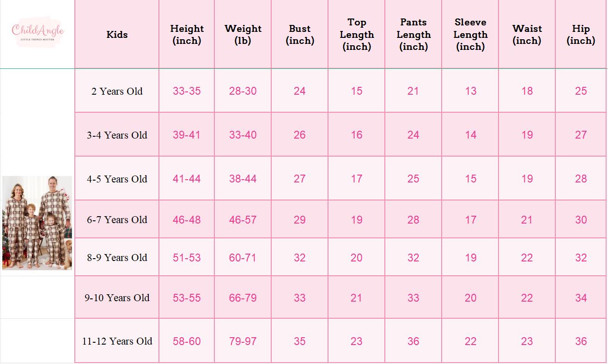Open the family matching pajamas photo
The width and height of the screenshot is (608, 364).
point(37,223)
